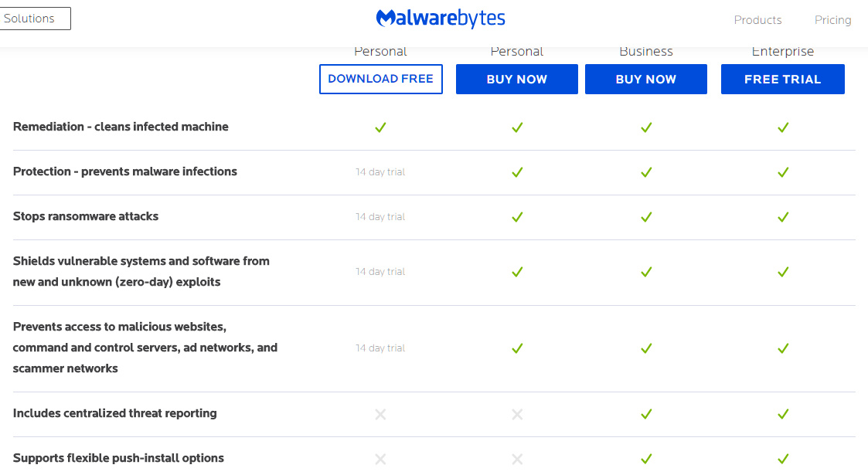Viewport: 868px width, 475px height.
Task: Click the Download Free button
Action: click(380, 79)
